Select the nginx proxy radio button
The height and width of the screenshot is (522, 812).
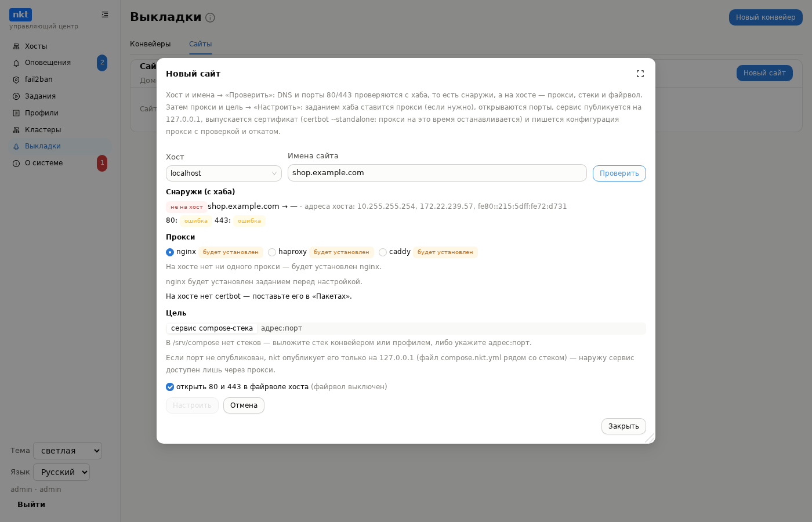coord(170,252)
